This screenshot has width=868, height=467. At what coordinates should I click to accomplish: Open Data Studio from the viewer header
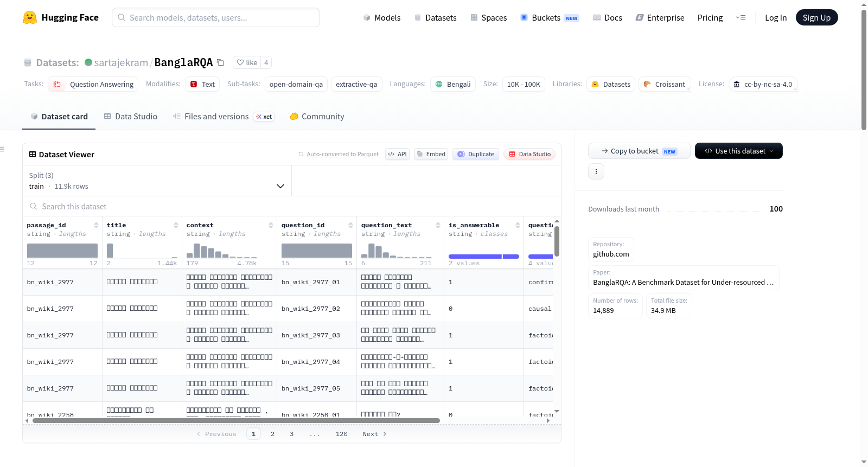(x=529, y=154)
